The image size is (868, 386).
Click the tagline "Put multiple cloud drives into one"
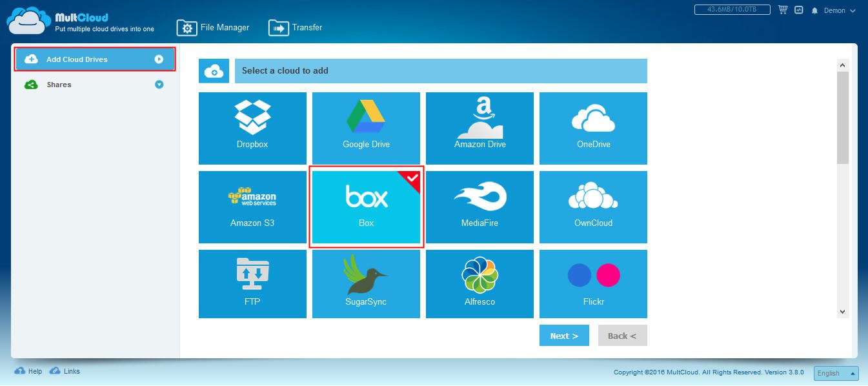pos(105,29)
